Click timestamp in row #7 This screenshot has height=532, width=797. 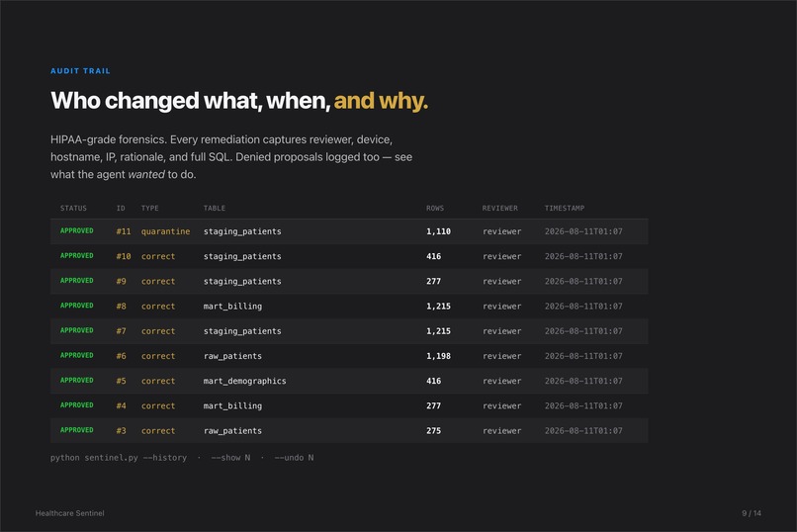pos(583,331)
